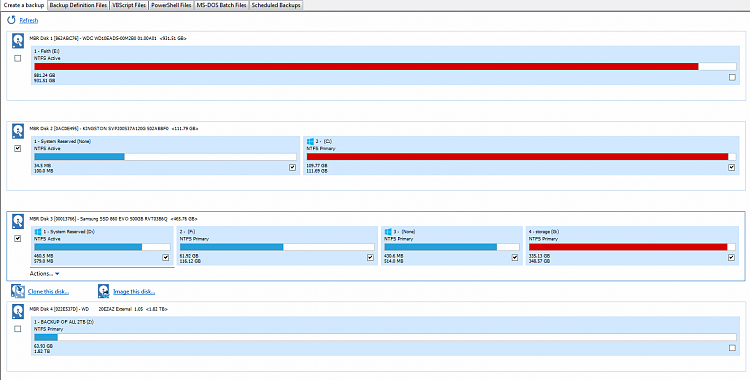Select the '4 - storage' partition label
The width and height of the screenshot is (750, 380).
[544, 232]
